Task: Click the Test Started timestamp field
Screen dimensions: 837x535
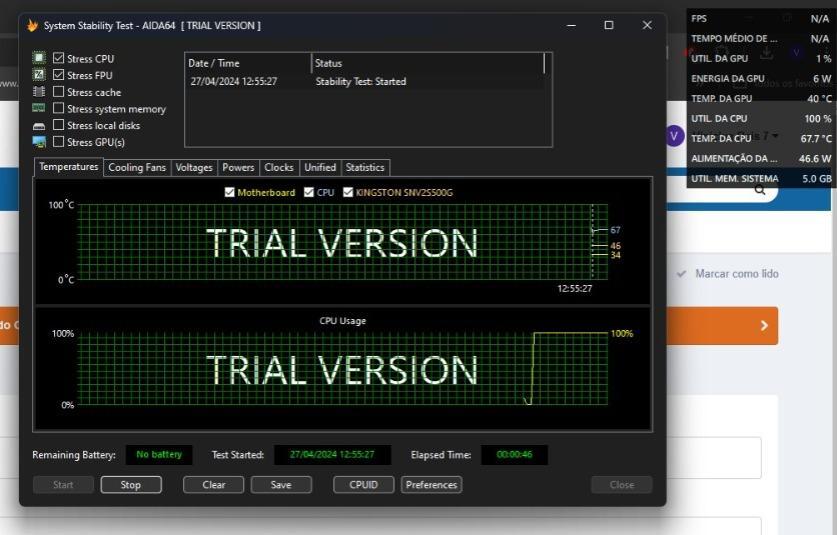Action: coord(333,455)
